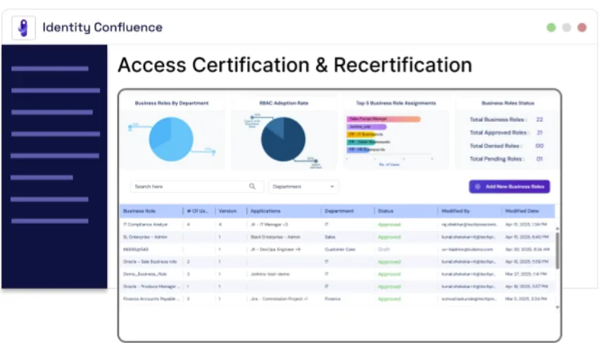Sort by the Applications column header

[265, 211]
